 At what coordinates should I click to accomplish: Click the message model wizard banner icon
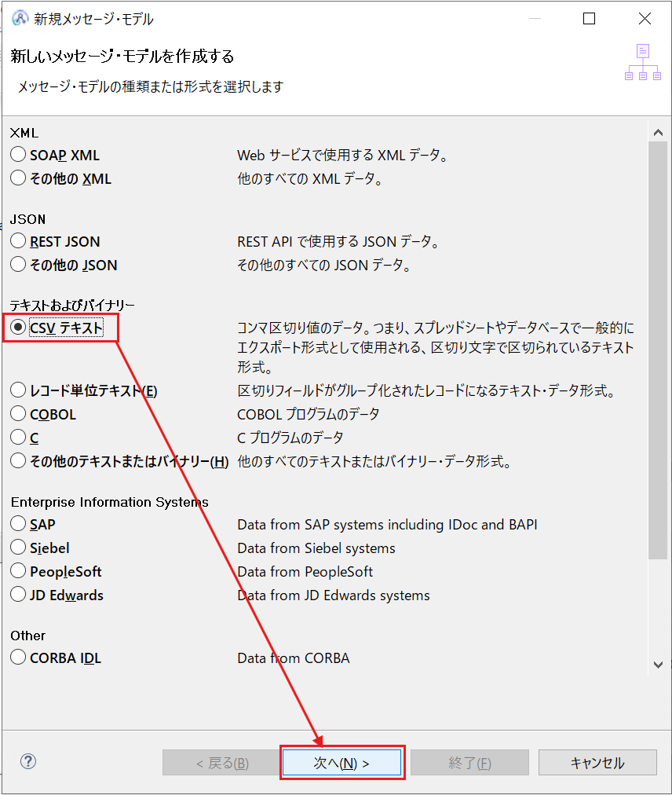[x=643, y=62]
